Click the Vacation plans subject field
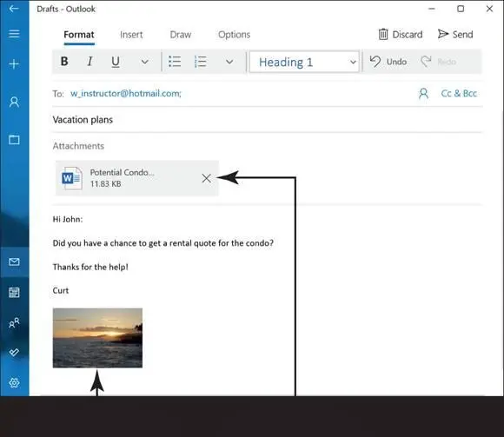 (267, 120)
